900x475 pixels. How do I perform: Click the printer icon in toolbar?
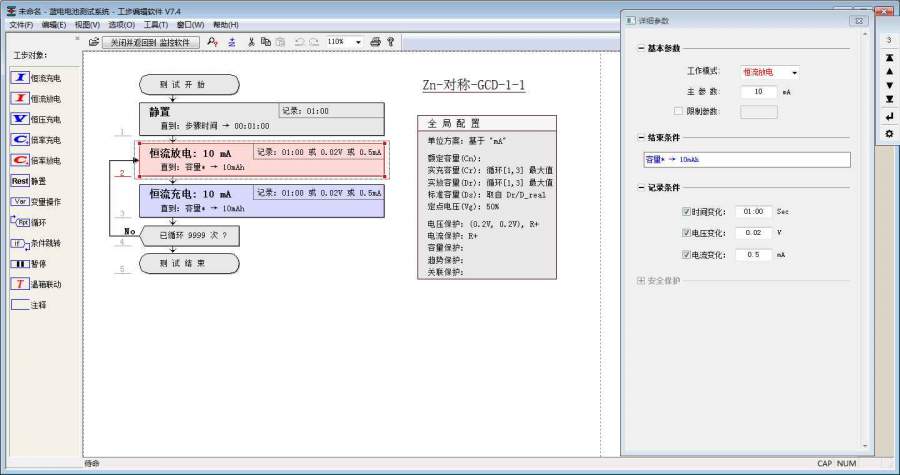375,42
